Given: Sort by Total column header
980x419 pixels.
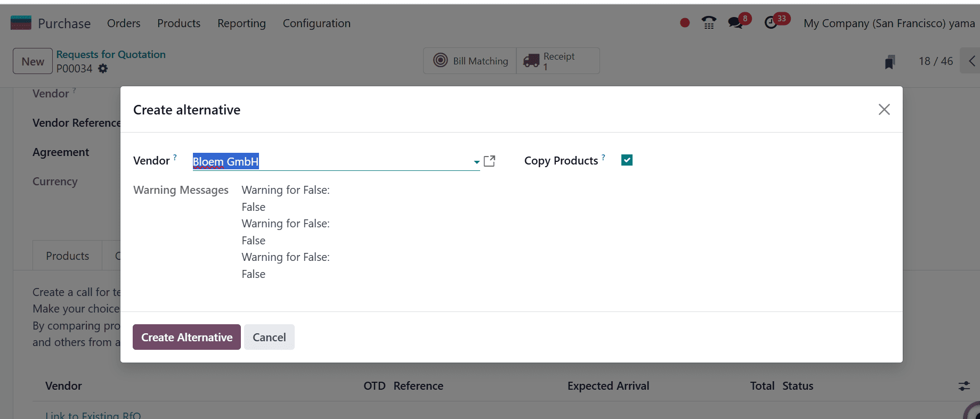Looking at the screenshot, I should 762,386.
